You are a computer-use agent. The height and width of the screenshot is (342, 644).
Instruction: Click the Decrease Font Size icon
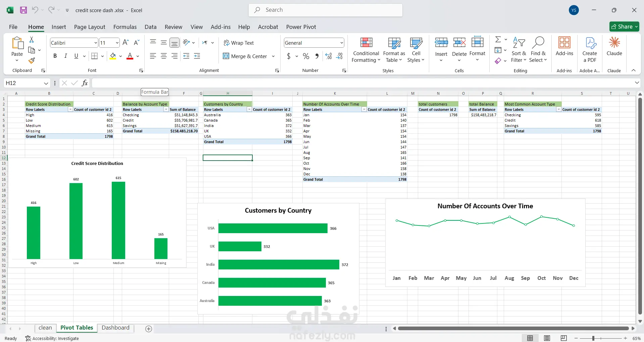tap(136, 43)
